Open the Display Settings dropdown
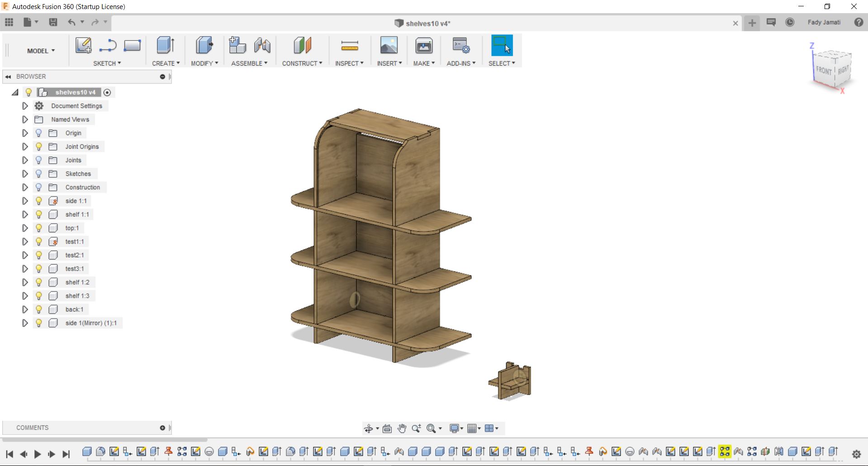The image size is (868, 466). (456, 428)
